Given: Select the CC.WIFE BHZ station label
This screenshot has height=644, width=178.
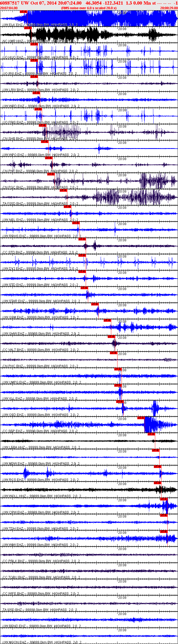Looking at the screenshot, I should pos(13,593).
